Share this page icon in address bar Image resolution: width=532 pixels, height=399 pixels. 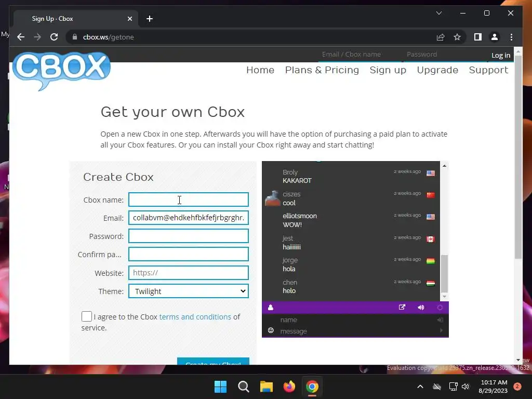(441, 37)
